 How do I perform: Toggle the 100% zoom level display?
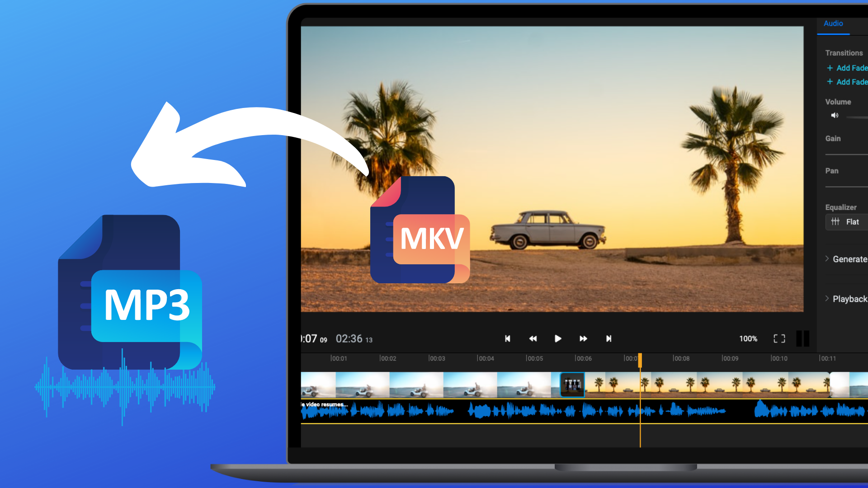pos(749,338)
